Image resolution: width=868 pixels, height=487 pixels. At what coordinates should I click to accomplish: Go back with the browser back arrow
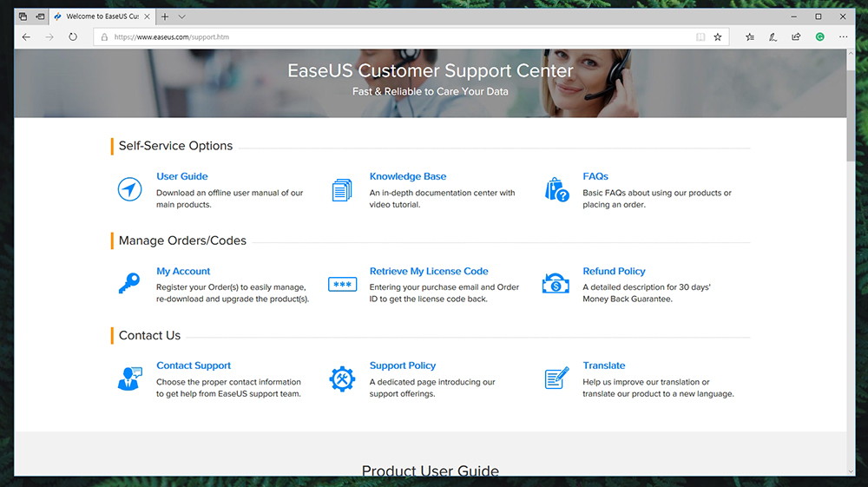click(x=26, y=37)
